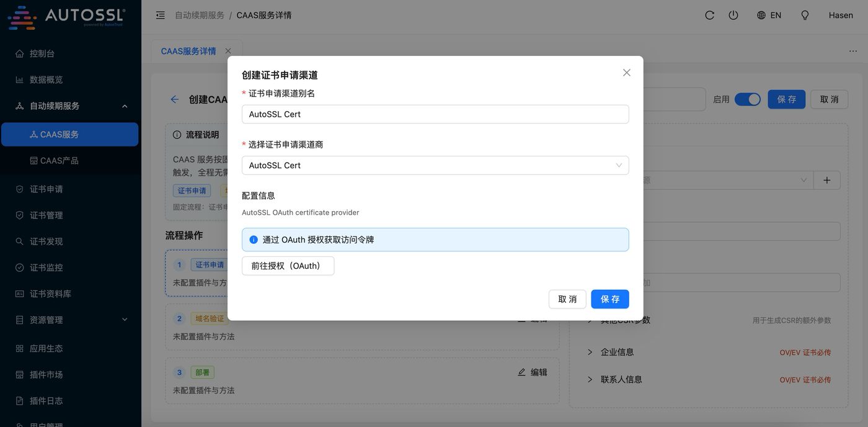Image resolution: width=868 pixels, height=427 pixels.
Task: Refresh the page via the reload icon
Action: click(710, 15)
